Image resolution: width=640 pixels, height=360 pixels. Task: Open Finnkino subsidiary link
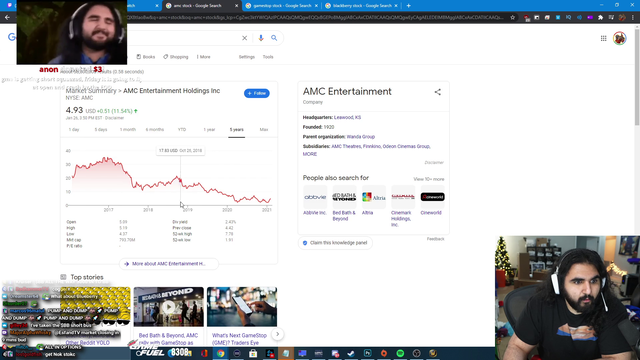click(x=371, y=147)
